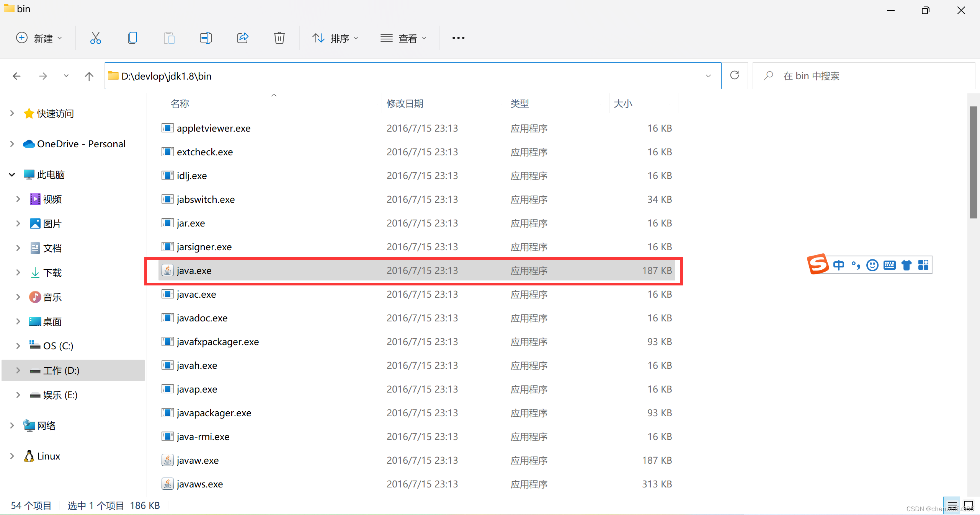The height and width of the screenshot is (515, 980).
Task: Refresh the current folder view
Action: coord(734,75)
